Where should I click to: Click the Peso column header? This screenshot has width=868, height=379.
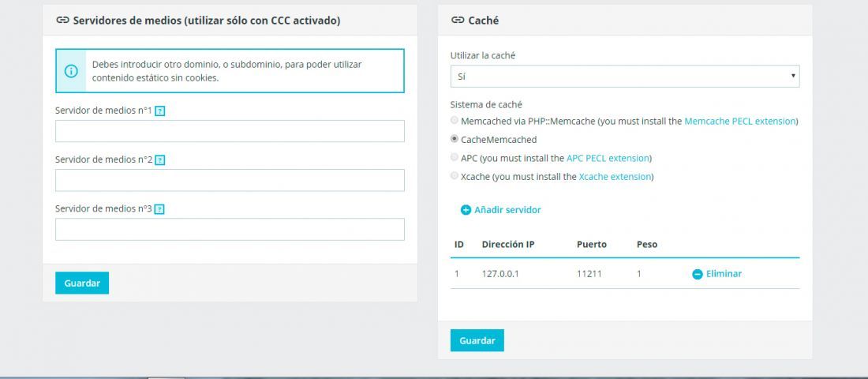647,244
